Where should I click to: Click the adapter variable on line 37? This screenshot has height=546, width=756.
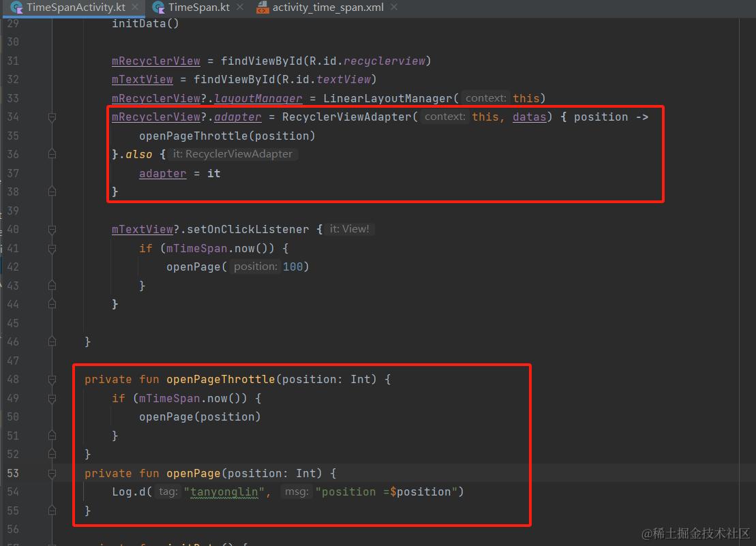162,174
